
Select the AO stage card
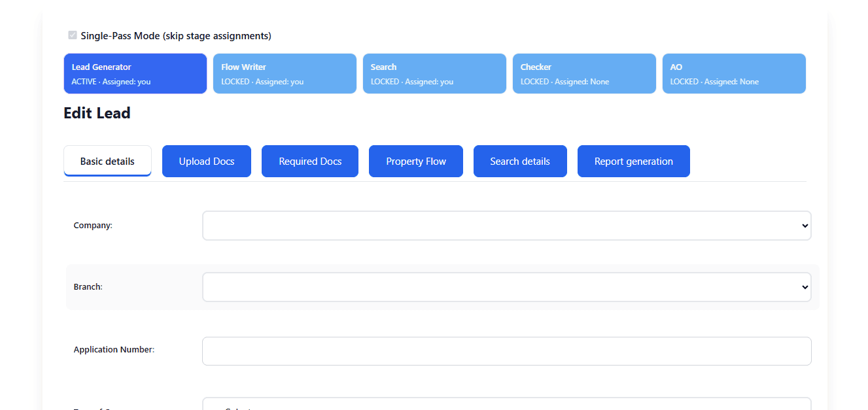[x=733, y=73]
